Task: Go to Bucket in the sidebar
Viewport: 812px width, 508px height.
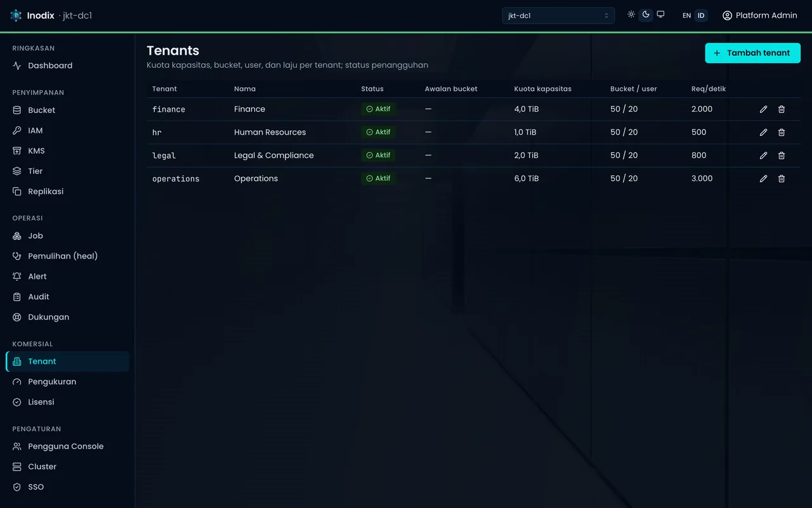Action: pyautogui.click(x=67, y=110)
